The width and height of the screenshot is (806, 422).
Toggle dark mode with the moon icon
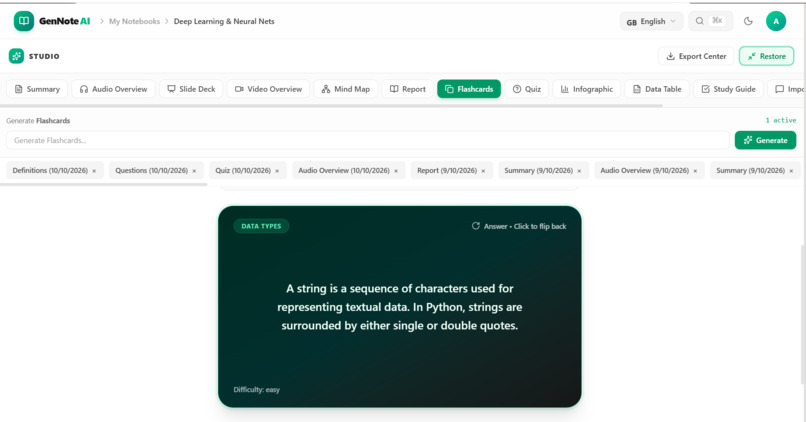748,21
